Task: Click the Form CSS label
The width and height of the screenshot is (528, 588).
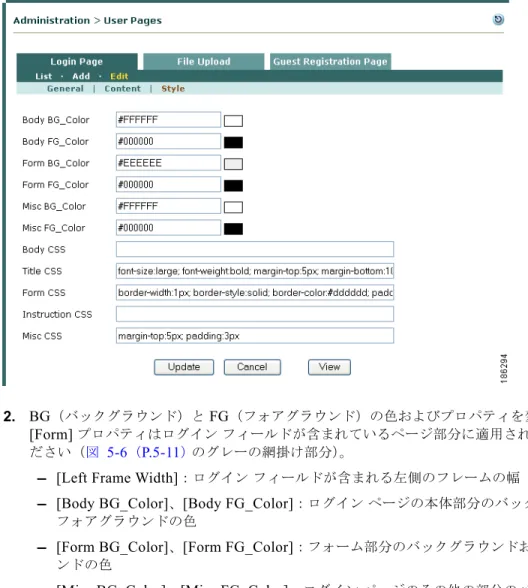Action: pyautogui.click(x=44, y=292)
